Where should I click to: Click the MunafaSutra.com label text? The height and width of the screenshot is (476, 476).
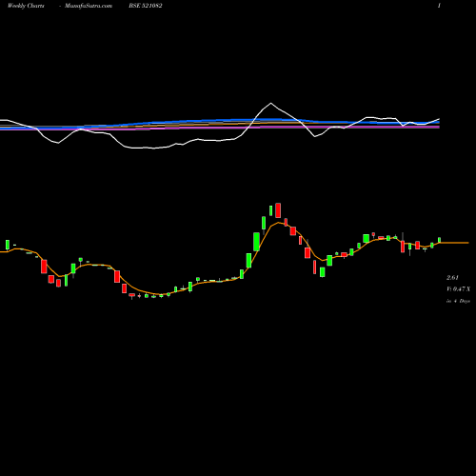coord(89,6)
